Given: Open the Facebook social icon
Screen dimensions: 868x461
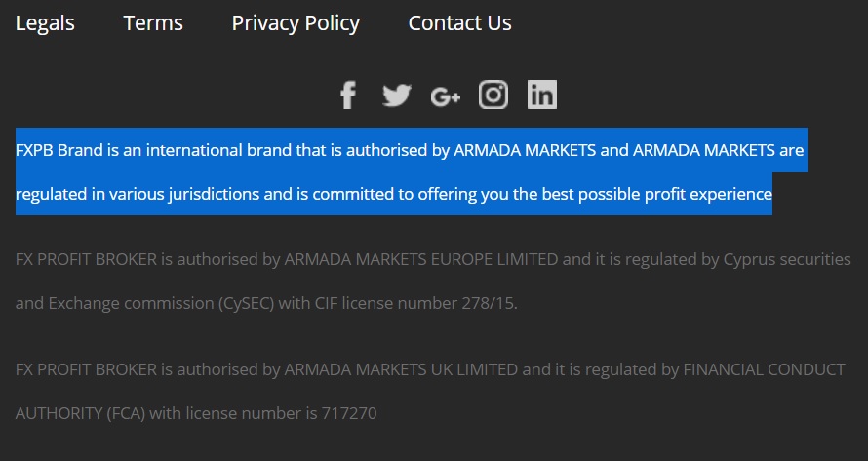Looking at the screenshot, I should click(348, 95).
